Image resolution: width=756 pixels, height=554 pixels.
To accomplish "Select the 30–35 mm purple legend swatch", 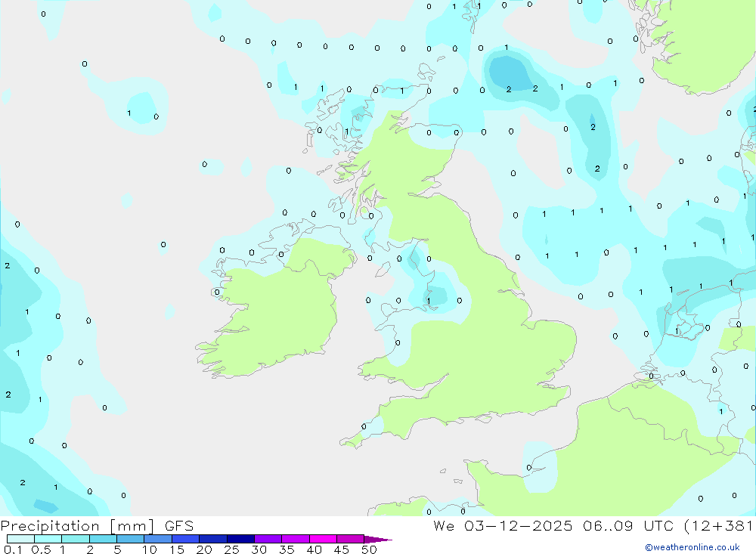I will coord(268,539).
